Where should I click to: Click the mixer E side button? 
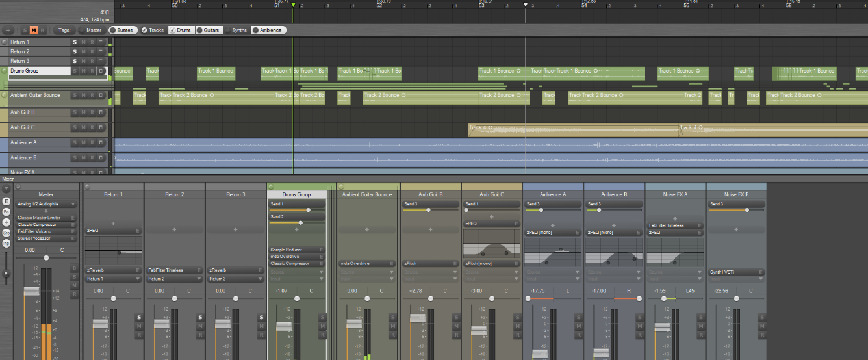pos(6,201)
